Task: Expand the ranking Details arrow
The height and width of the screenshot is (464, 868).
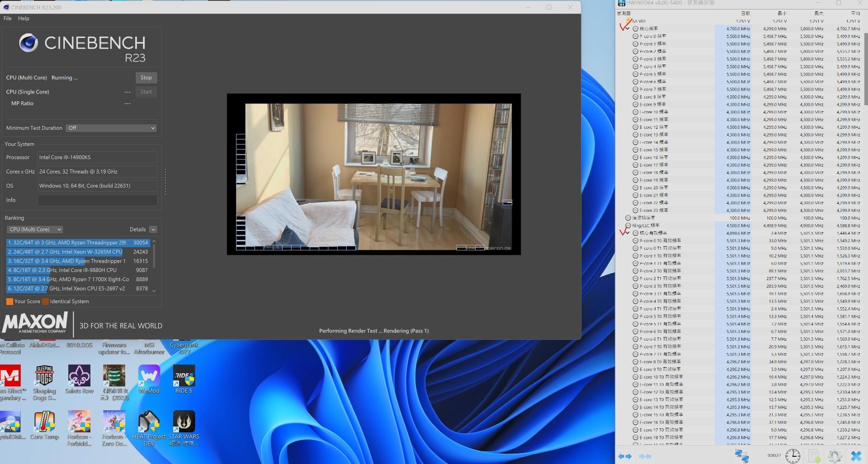Action: pos(153,230)
